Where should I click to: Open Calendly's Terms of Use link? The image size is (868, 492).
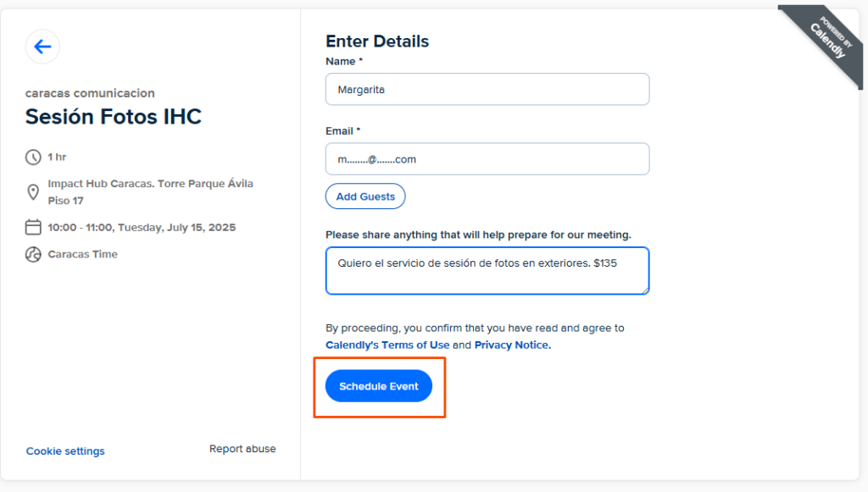click(x=387, y=345)
